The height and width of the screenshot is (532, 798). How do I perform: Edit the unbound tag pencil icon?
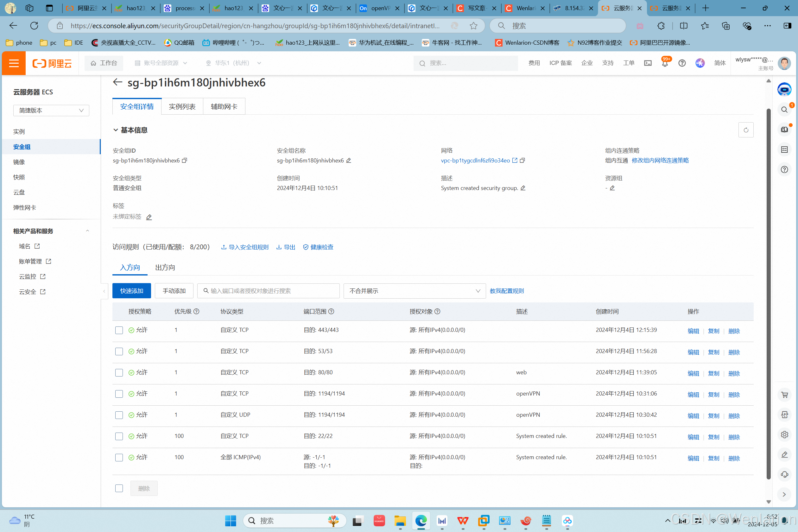coord(149,217)
